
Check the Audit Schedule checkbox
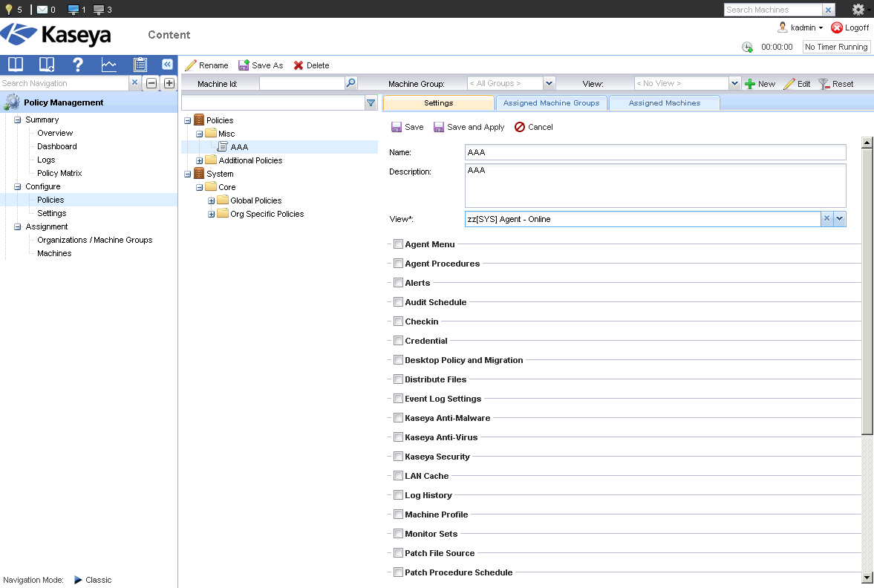(x=399, y=302)
